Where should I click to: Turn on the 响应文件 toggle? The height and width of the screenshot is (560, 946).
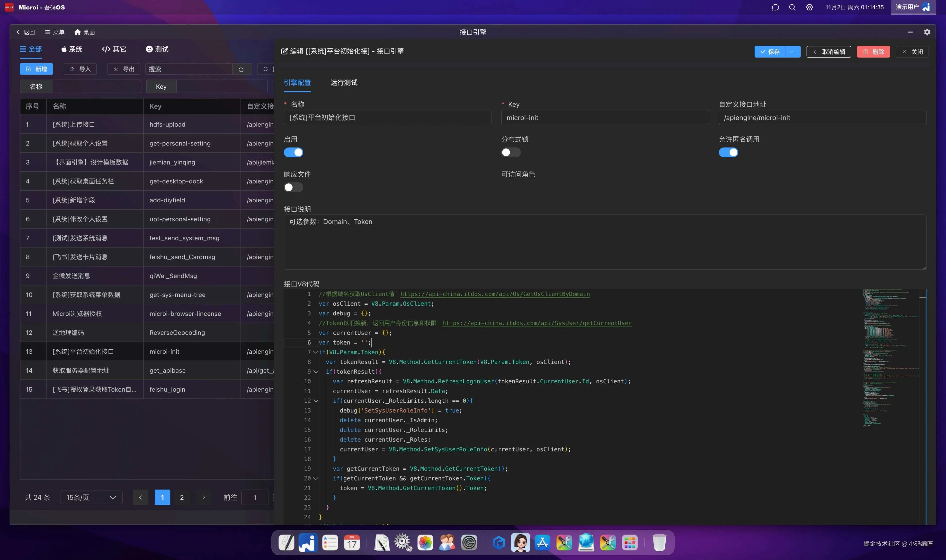pos(294,188)
